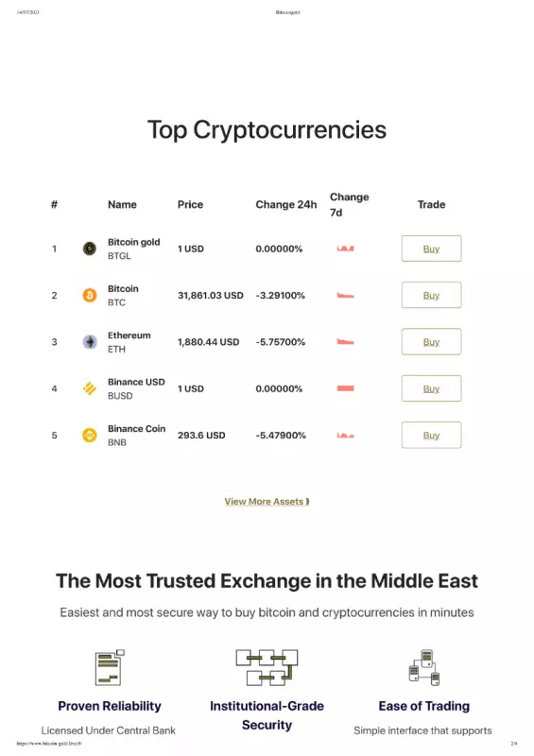Click the Change 24h column header
Image resolution: width=534 pixels, height=756 pixels.
[x=286, y=204]
